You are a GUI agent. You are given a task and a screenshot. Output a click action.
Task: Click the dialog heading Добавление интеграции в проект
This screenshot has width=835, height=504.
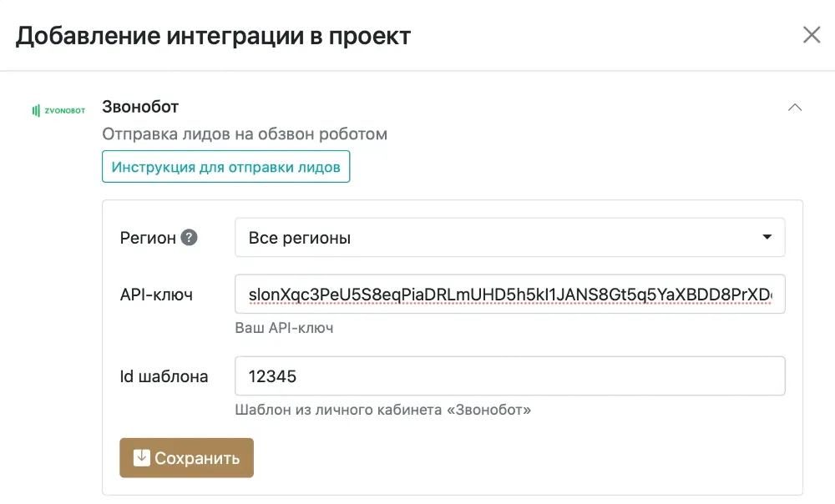213,36
